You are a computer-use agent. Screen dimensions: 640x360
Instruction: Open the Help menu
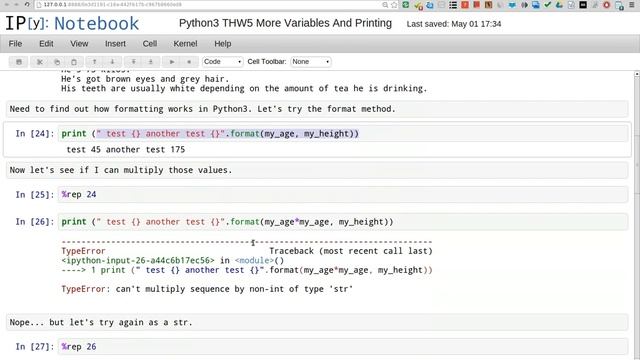pos(222,44)
